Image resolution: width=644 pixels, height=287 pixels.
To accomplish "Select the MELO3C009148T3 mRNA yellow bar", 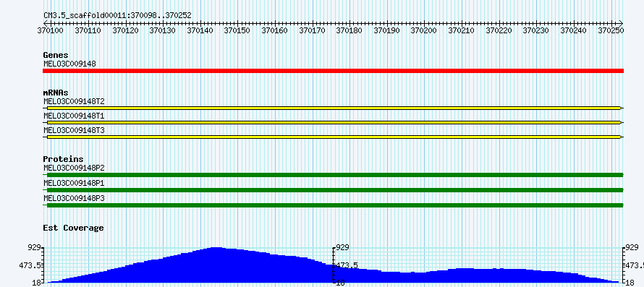I will coord(333,137).
